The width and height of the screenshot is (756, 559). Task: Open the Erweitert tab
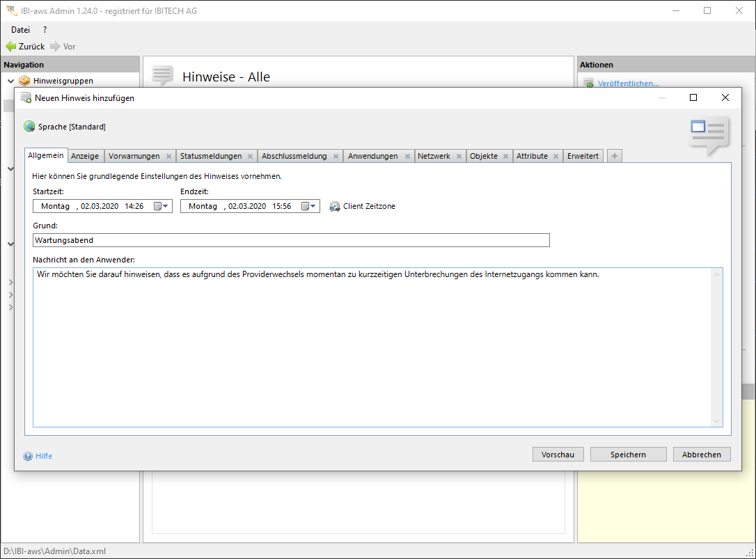point(583,156)
